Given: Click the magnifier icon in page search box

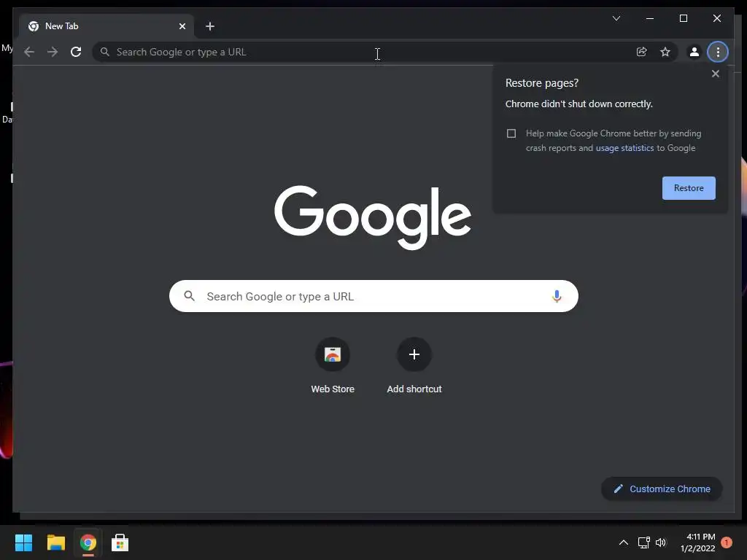Looking at the screenshot, I should pos(189,296).
